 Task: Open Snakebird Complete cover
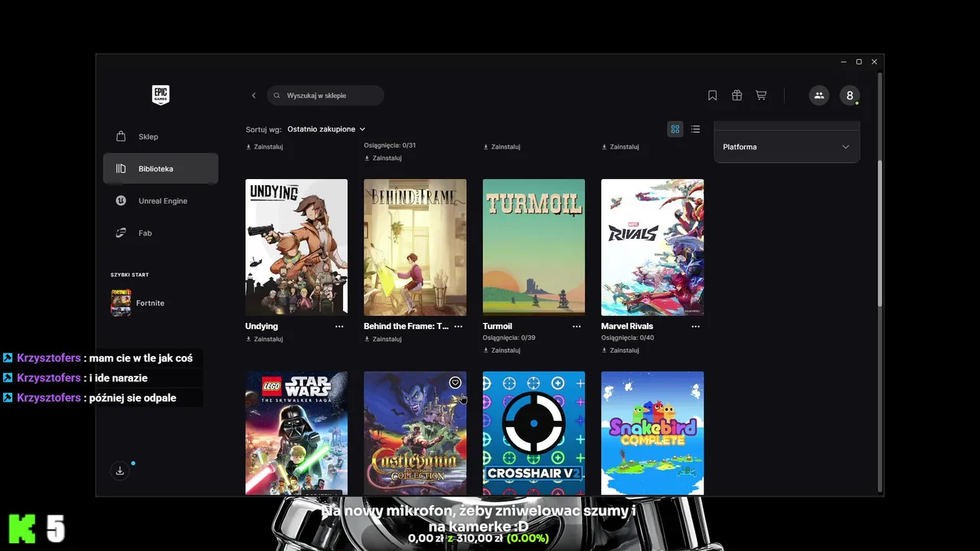pos(652,434)
